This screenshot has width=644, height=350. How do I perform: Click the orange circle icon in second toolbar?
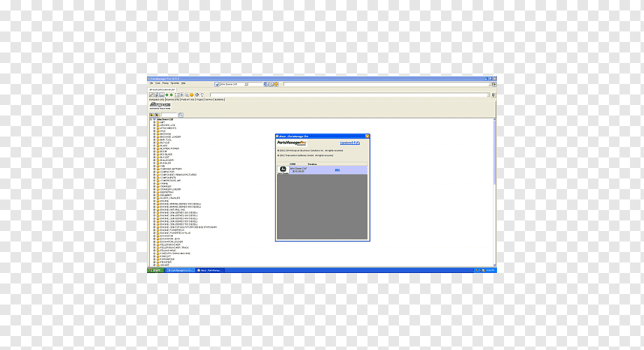click(191, 95)
